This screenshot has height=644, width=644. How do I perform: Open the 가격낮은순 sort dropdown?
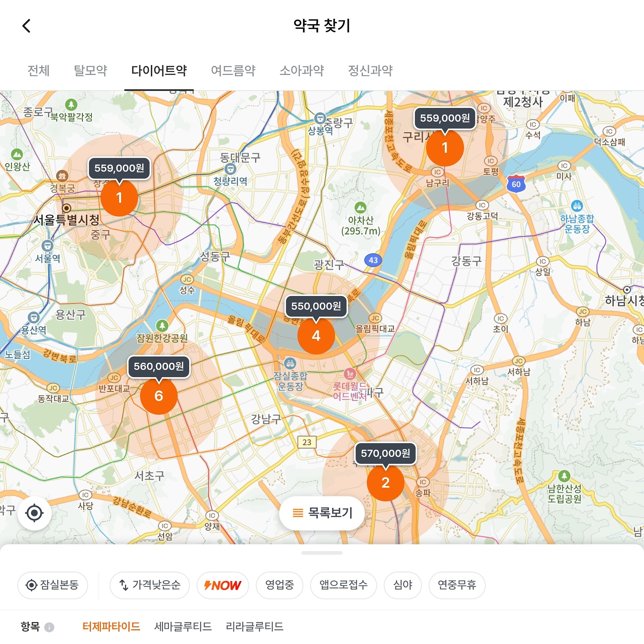150,585
